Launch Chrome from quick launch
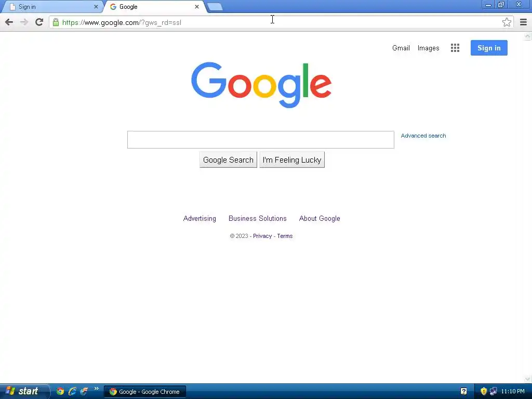532x399 pixels. click(x=60, y=391)
